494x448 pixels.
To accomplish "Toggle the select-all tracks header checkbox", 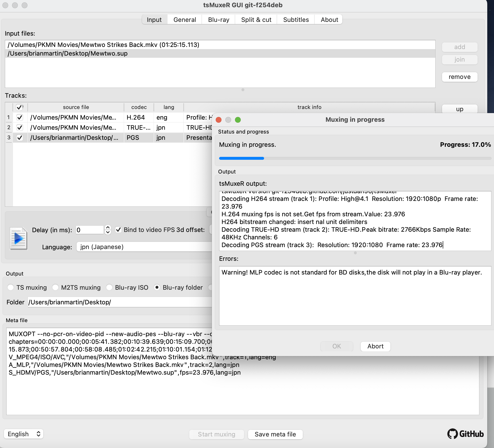I will (19, 107).
